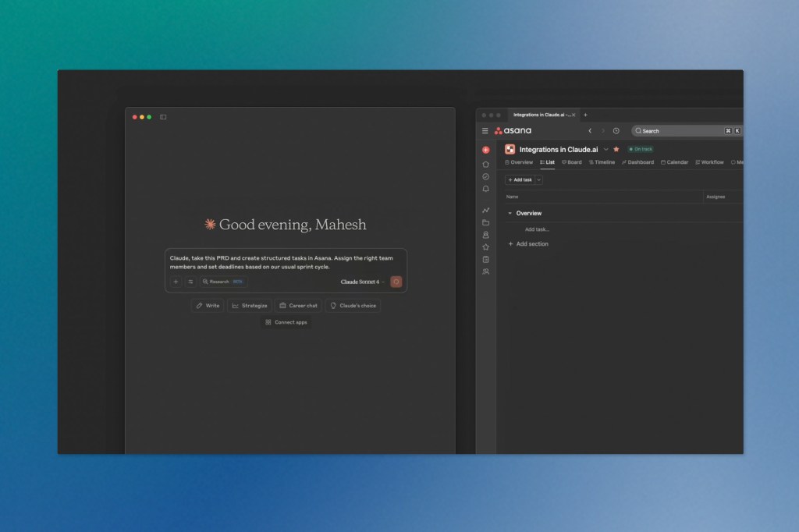Switch to the Dashboard tab in Asana
Image resolution: width=799 pixels, height=532 pixels.
point(638,162)
